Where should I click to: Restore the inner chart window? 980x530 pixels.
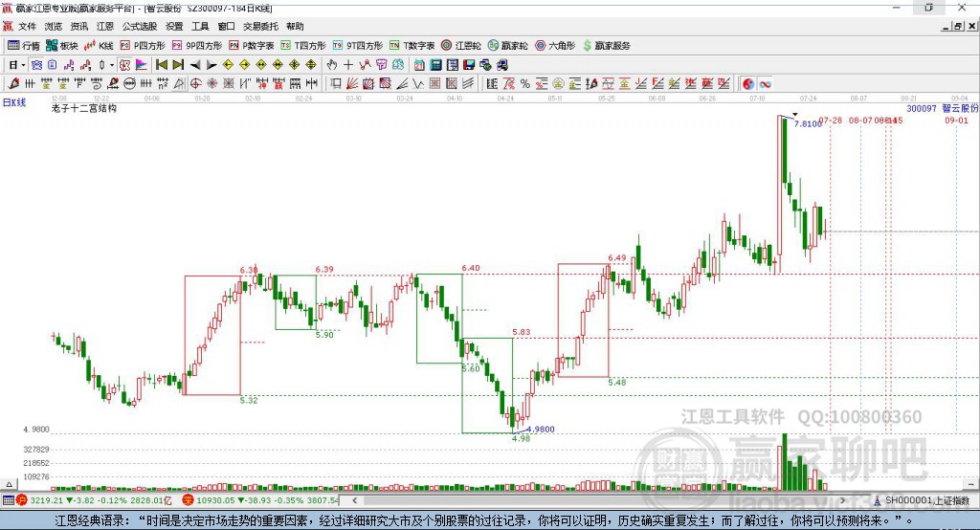point(958,26)
